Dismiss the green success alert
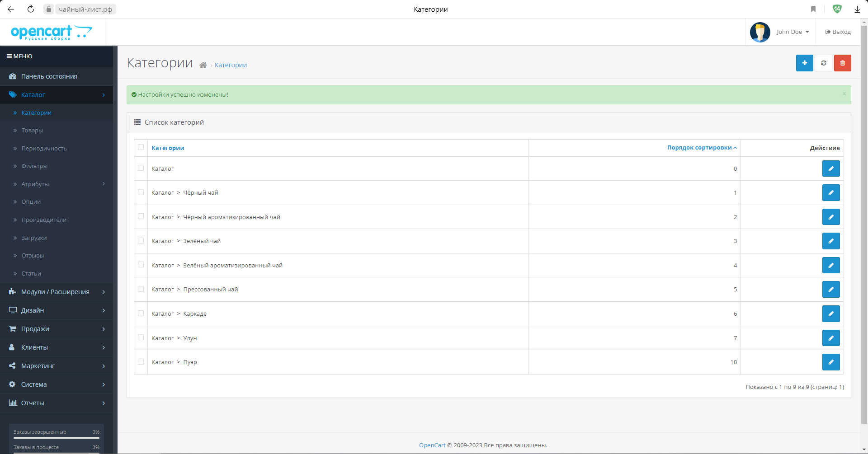The height and width of the screenshot is (454, 868). pyautogui.click(x=844, y=94)
